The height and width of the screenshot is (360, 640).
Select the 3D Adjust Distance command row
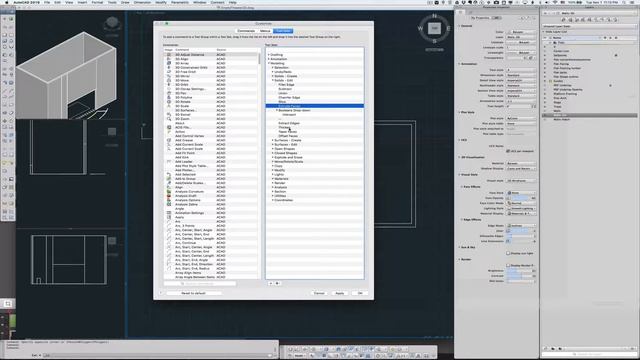click(211, 55)
